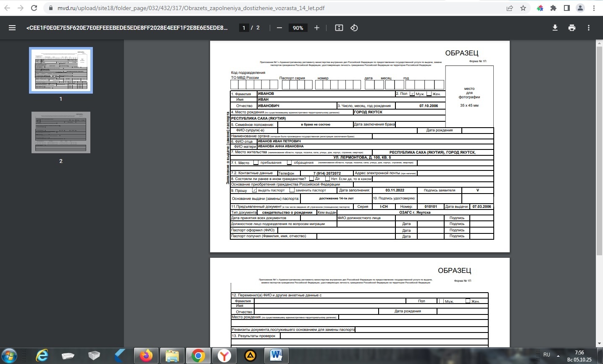Click the fit to page icon
This screenshot has width=603, height=364.
point(339,28)
